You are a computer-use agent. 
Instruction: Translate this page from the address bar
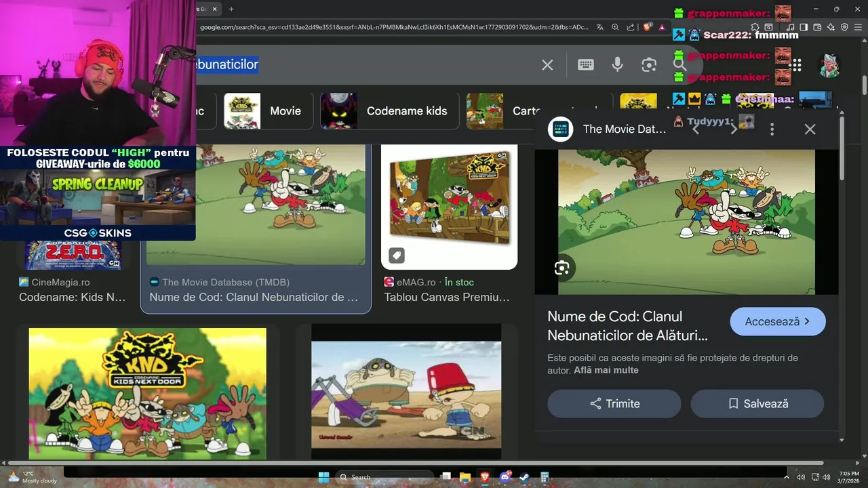(600, 27)
